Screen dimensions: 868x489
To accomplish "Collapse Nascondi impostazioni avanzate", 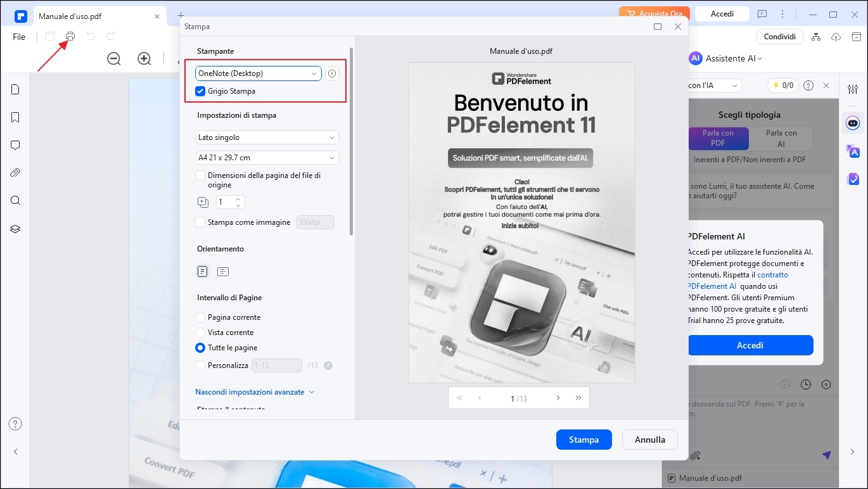I will coord(255,392).
